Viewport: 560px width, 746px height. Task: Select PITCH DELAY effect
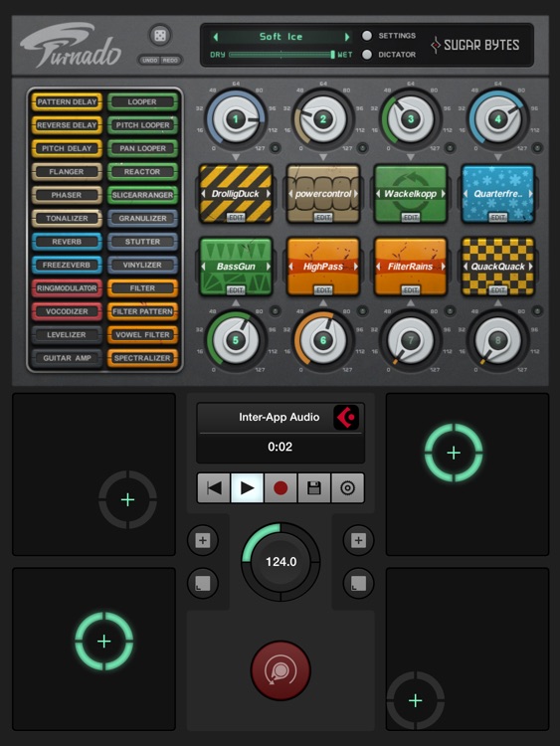(x=67, y=148)
